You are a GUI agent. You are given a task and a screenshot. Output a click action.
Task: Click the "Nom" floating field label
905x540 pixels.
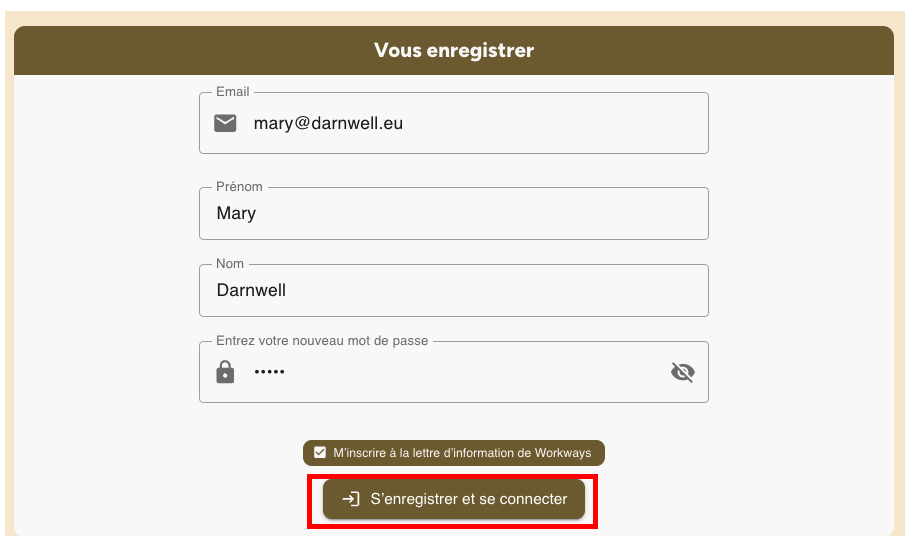(231, 264)
